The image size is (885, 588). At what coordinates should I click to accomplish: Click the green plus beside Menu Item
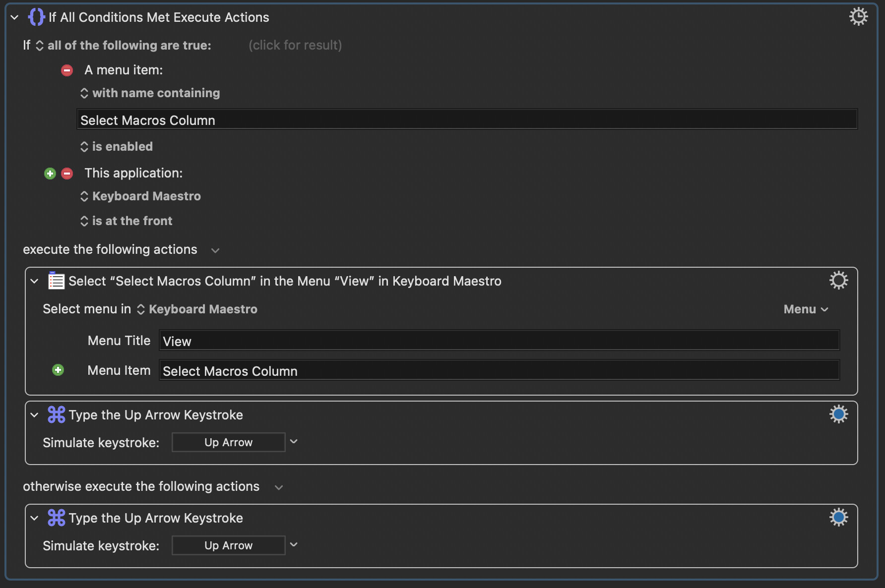(x=58, y=370)
